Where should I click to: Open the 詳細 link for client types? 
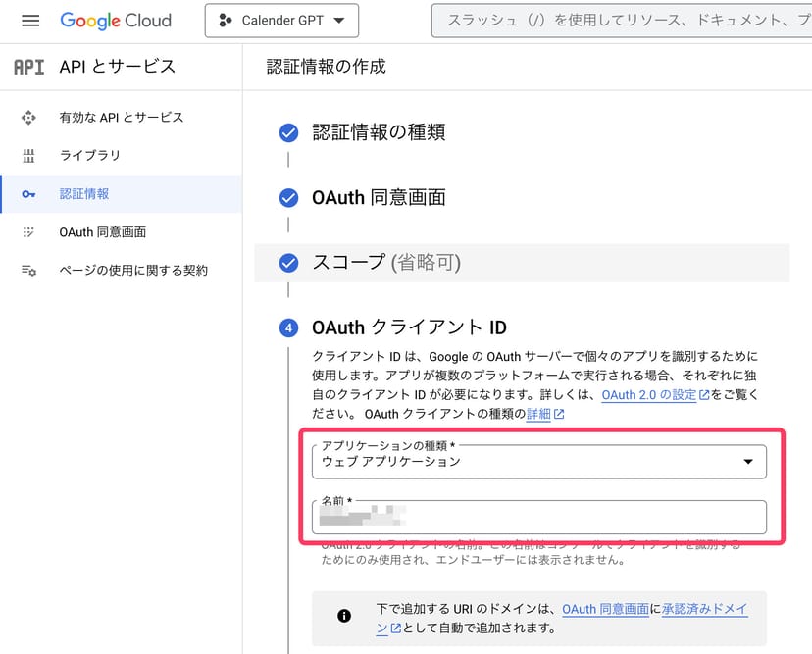tap(539, 414)
